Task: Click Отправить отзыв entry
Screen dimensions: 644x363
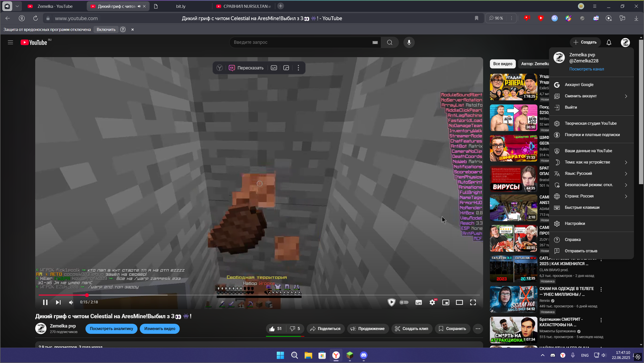Action: click(592, 251)
